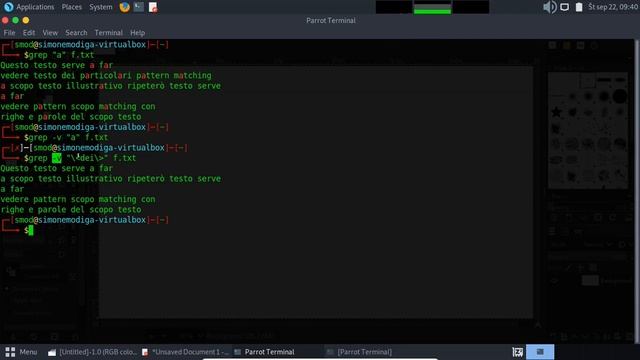Click the last line 'righe e parole del scopo testo'

(x=71, y=209)
